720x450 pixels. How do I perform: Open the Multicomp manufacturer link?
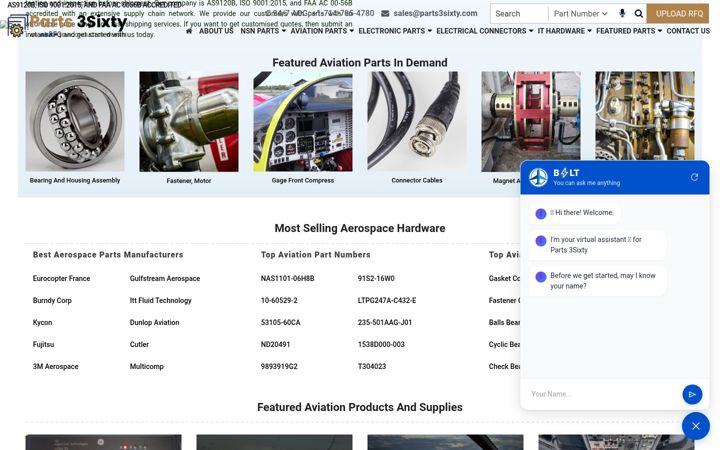146,366
